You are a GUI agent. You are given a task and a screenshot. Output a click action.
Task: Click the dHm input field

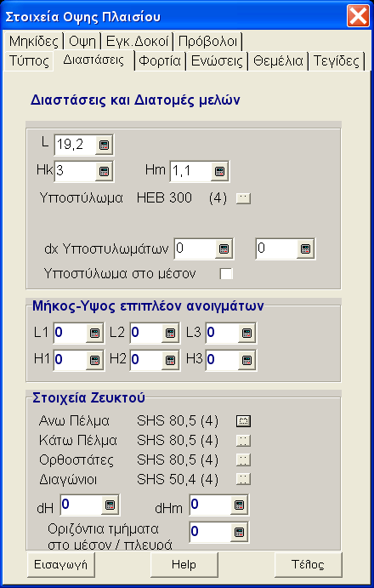click(x=210, y=505)
